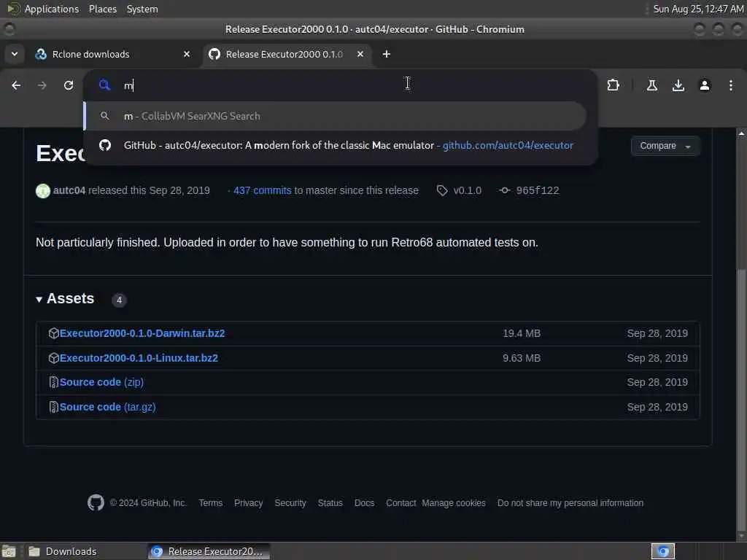The image size is (747, 560).
Task: Click the package icon beside Linux.tar.bz2
Action: [x=53, y=358]
